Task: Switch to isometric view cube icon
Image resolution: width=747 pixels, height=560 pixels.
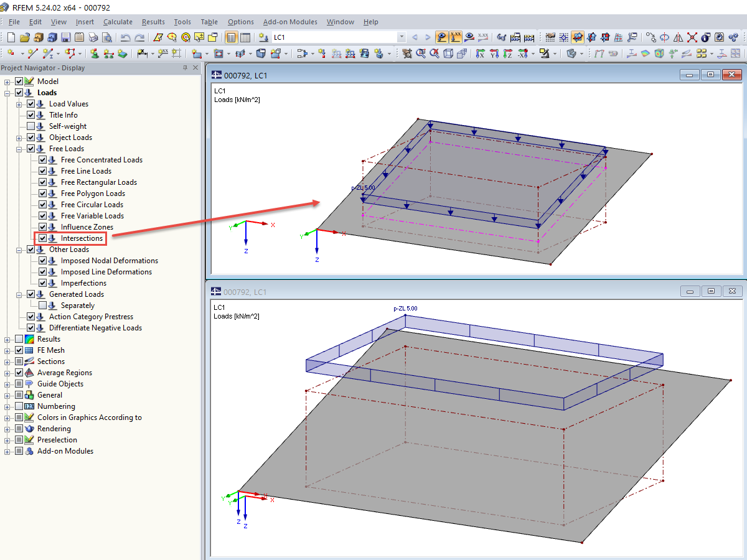Action: [448, 54]
